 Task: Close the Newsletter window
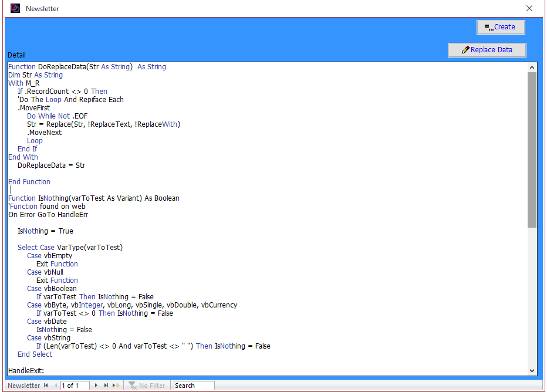coord(529,8)
